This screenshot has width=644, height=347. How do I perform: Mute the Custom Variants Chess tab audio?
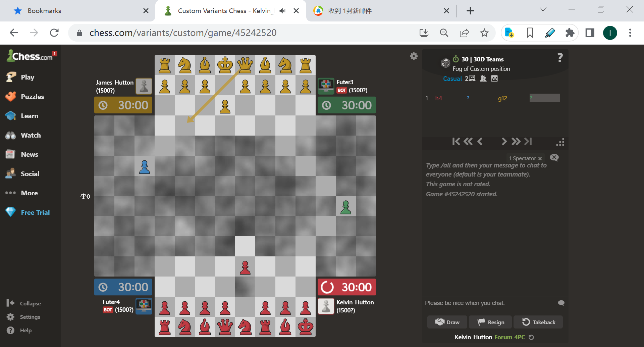[x=282, y=11]
